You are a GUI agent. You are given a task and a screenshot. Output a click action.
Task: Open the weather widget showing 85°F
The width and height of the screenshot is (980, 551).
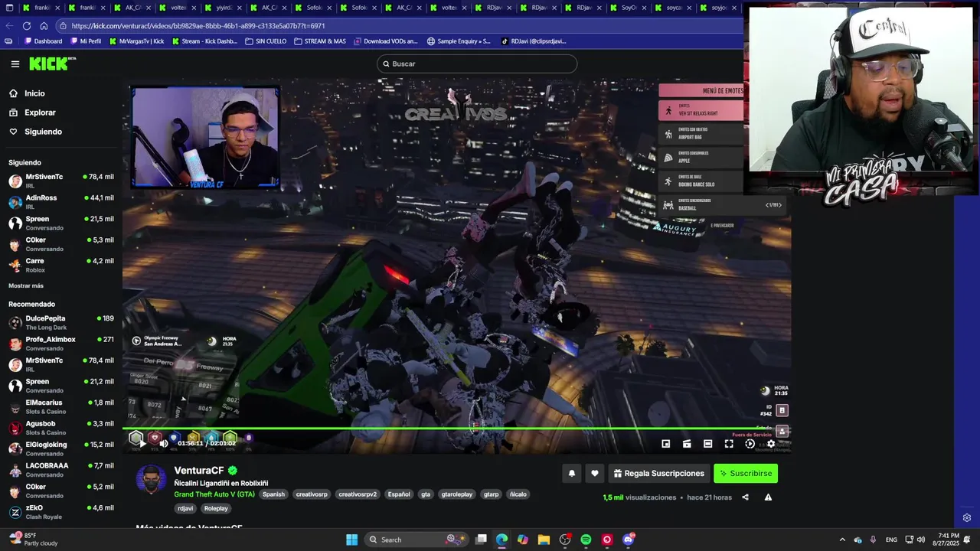coord(34,540)
